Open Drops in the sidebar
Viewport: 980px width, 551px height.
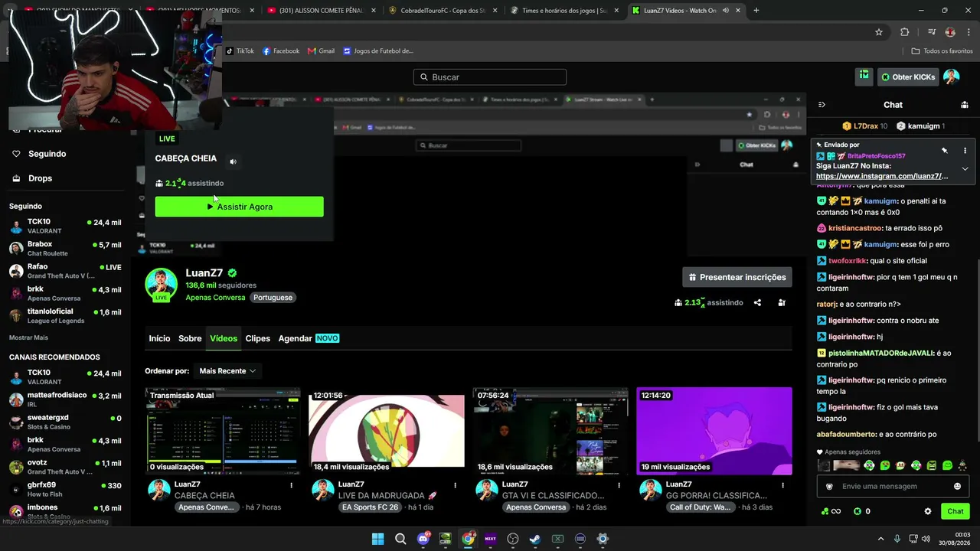pyautogui.click(x=65, y=178)
